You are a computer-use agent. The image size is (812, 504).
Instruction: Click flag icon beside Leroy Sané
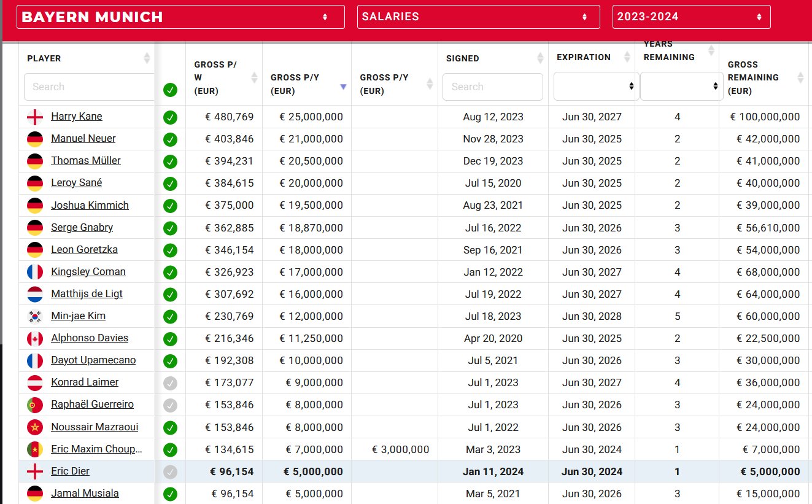(x=34, y=183)
